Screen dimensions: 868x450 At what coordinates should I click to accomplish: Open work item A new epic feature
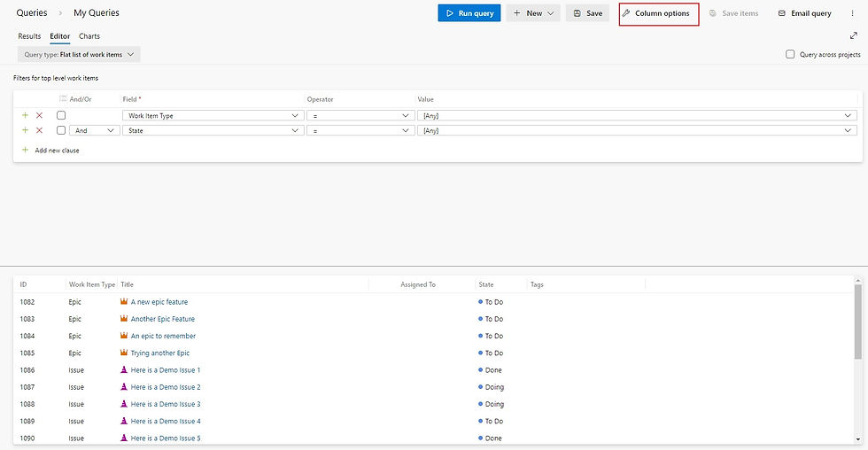pos(159,302)
